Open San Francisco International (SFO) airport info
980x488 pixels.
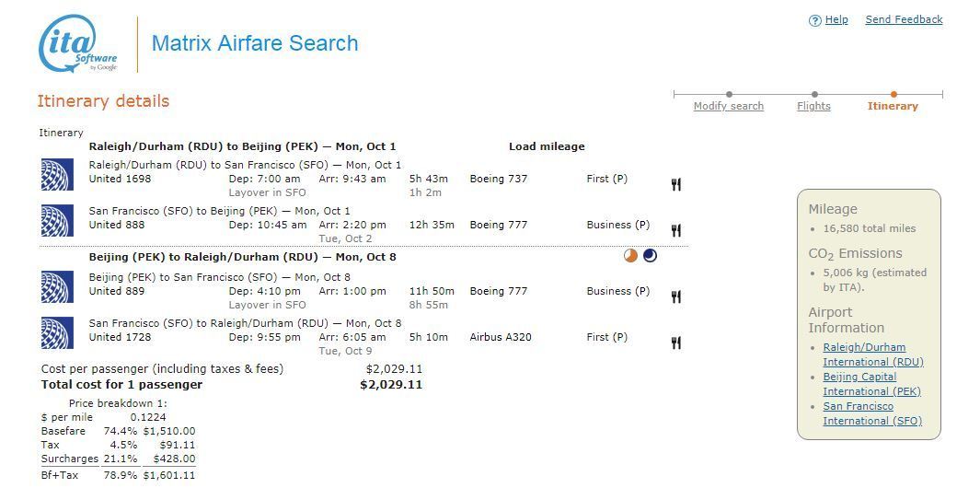pyautogui.click(x=872, y=413)
